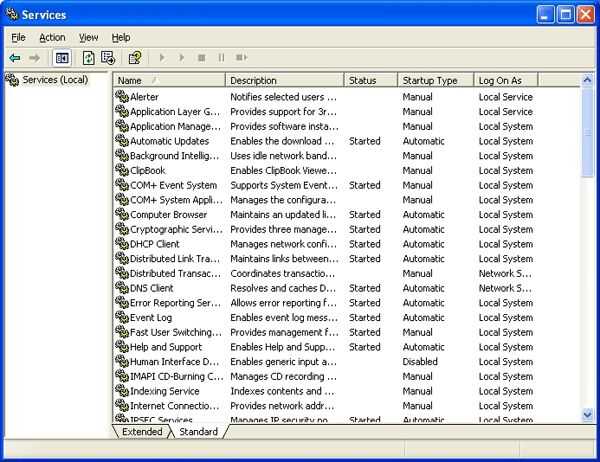Click the Export List toolbar icon
600x462 pixels.
tap(108, 58)
